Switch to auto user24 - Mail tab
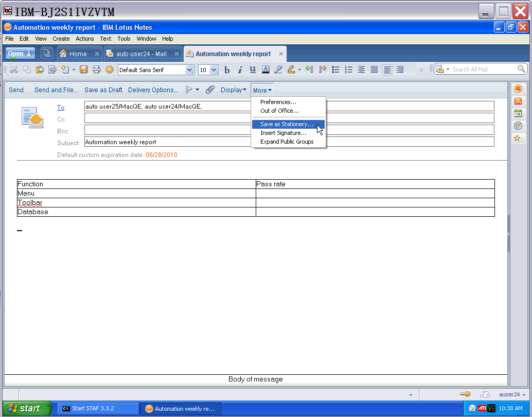This screenshot has width=532, height=417. [x=143, y=54]
